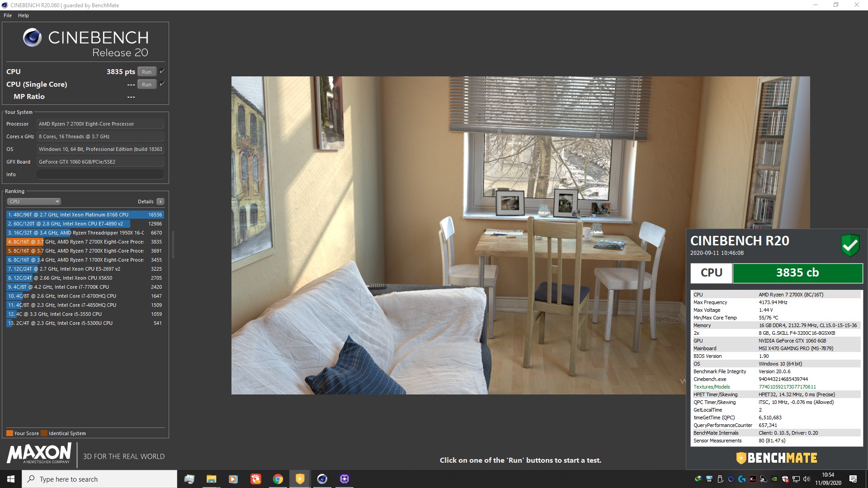This screenshot has height=488, width=868.
Task: Select ranking row Xeon Platinum 8168
Action: pyautogui.click(x=85, y=215)
